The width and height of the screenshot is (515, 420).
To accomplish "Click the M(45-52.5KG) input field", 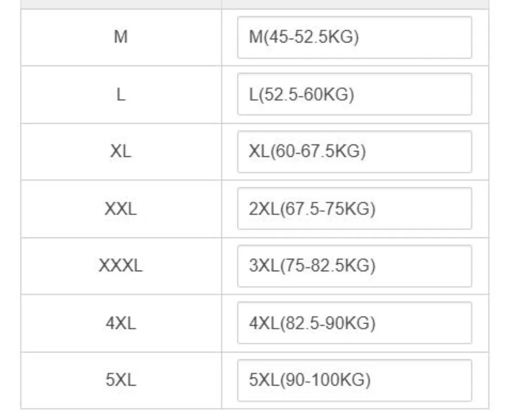I will [354, 37].
